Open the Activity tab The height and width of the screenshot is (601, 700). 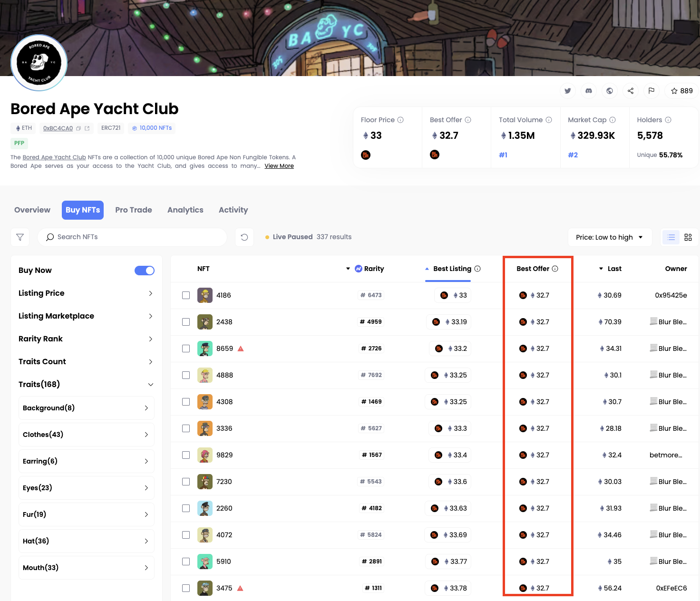click(233, 210)
